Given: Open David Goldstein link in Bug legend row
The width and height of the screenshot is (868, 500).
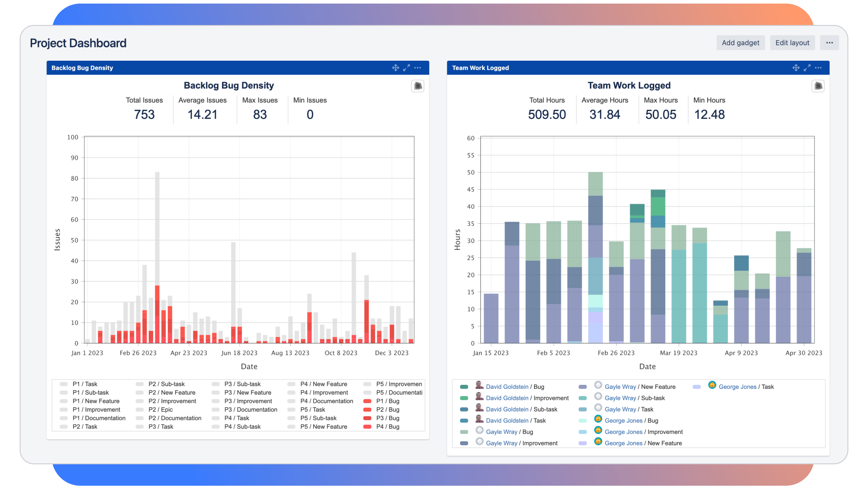Looking at the screenshot, I should click(507, 387).
